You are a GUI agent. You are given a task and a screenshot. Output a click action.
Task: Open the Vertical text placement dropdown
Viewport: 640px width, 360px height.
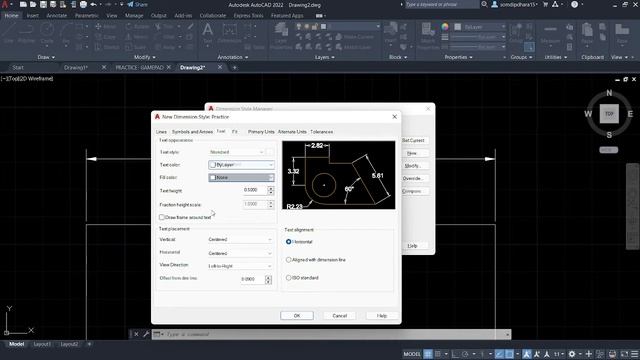click(x=240, y=240)
